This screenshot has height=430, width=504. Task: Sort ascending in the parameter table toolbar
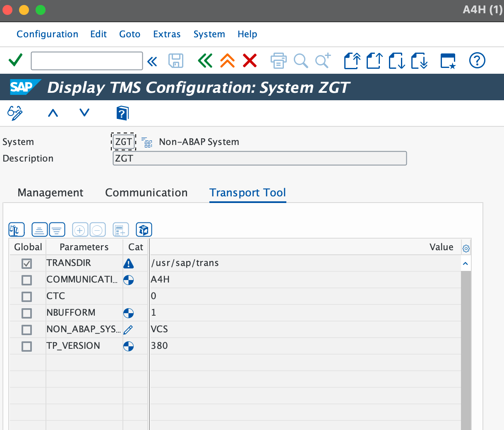pyautogui.click(x=40, y=229)
